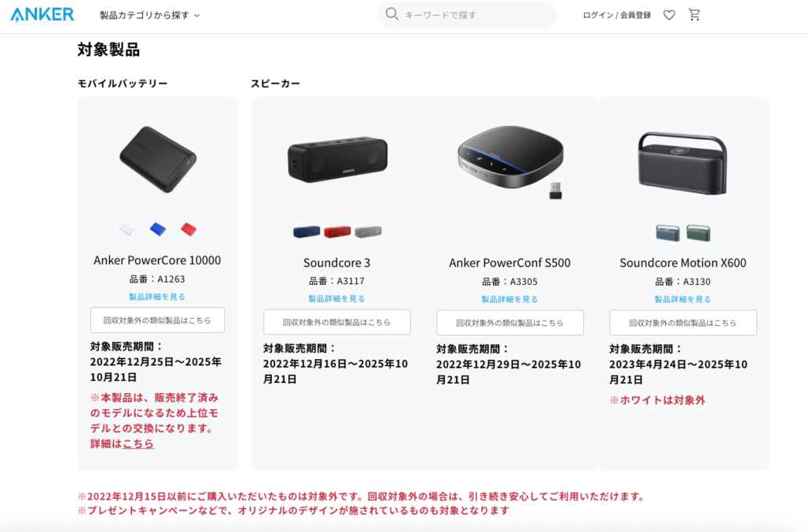View 製品詳細を見る for PowerConf S500
809x532 pixels.
[x=510, y=299]
